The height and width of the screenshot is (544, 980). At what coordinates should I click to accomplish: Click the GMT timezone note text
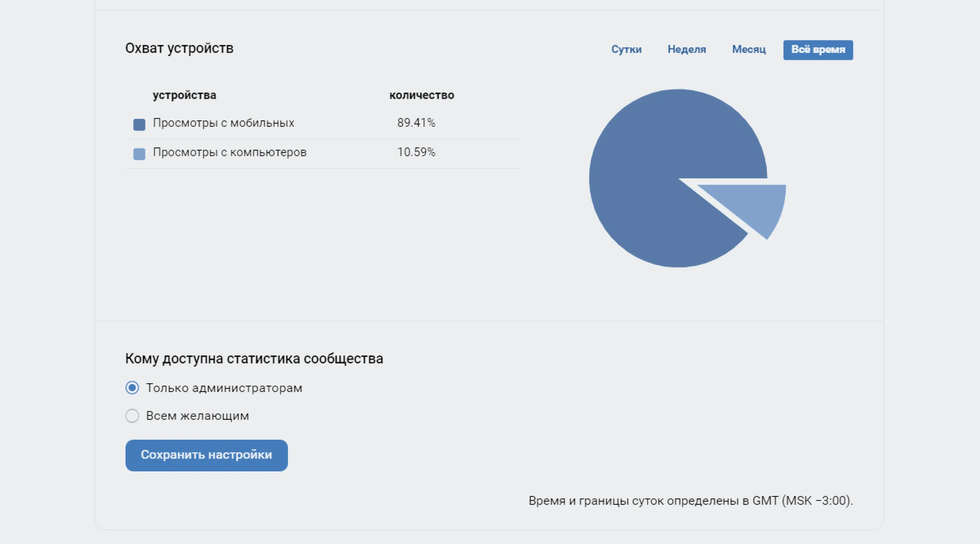pyautogui.click(x=691, y=501)
